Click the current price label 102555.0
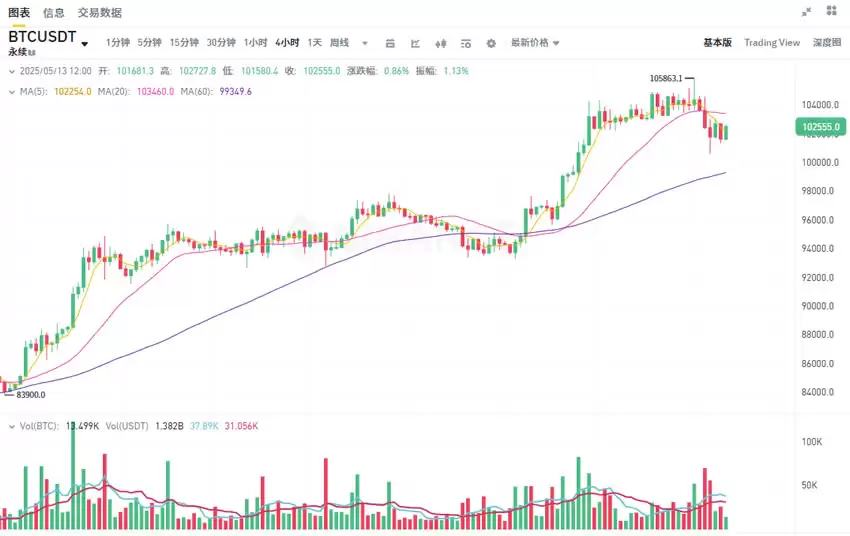This screenshot has height=536, width=850. [820, 127]
